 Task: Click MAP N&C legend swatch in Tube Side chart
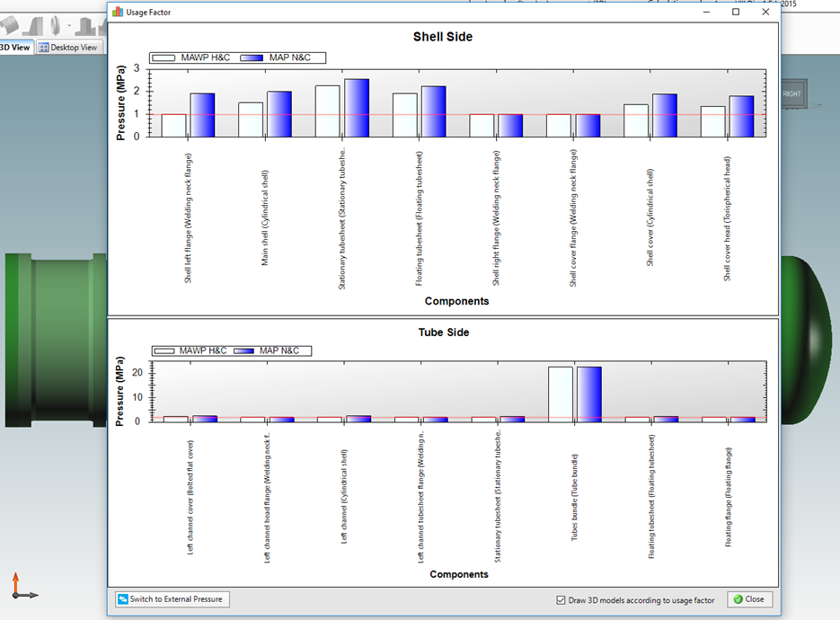pyautogui.click(x=243, y=351)
